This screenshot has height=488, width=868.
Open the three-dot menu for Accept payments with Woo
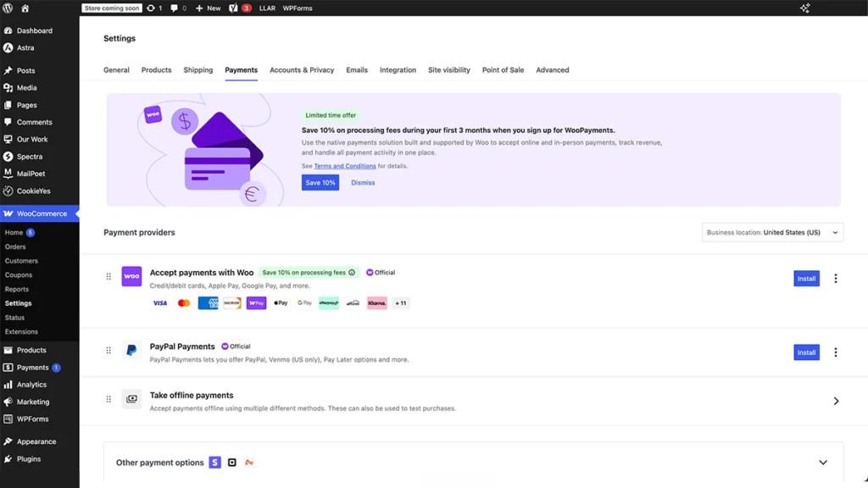click(x=835, y=278)
